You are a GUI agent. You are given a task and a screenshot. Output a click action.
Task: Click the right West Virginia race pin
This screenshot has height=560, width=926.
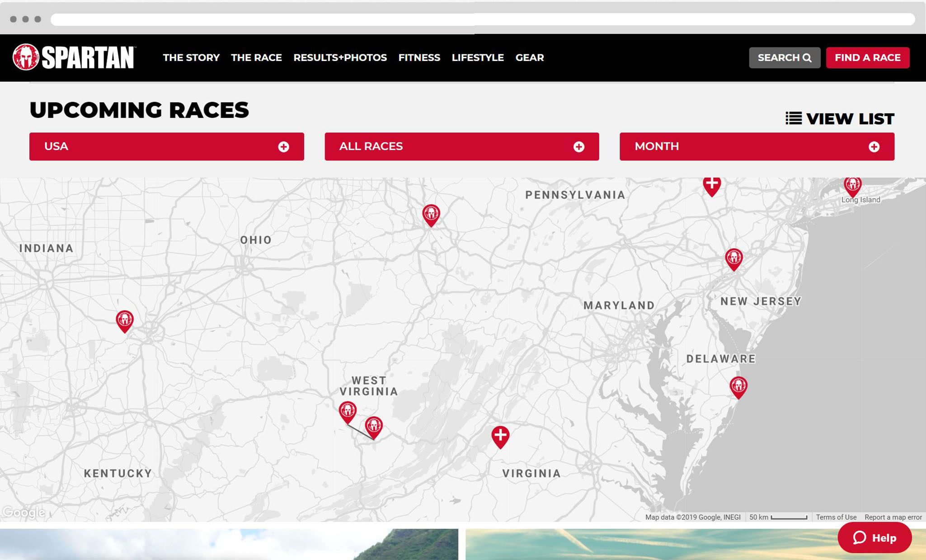[x=374, y=426]
